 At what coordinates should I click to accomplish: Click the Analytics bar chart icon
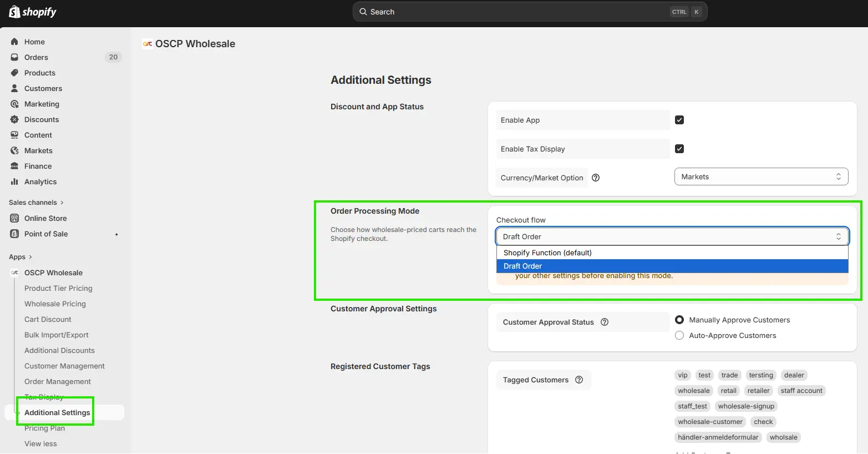[14, 181]
